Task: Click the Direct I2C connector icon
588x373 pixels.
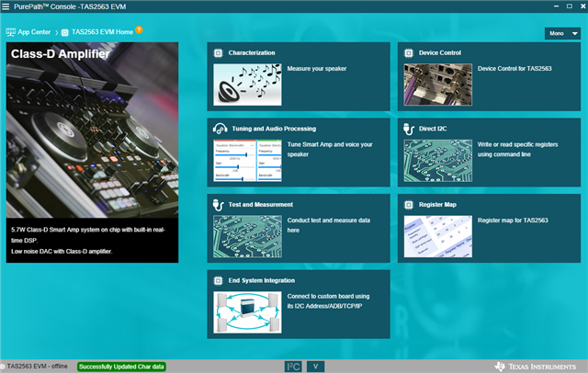Action: tap(408, 129)
